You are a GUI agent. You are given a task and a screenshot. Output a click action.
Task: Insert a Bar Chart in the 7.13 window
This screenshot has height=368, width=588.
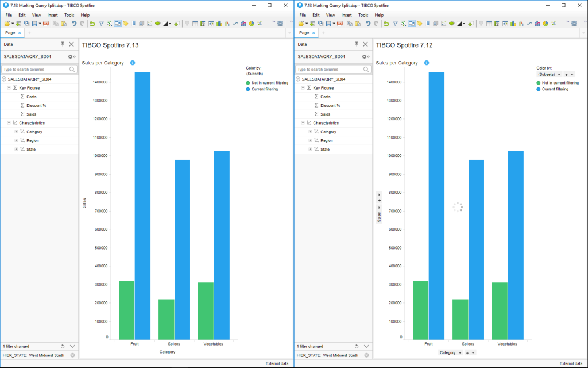click(x=219, y=23)
